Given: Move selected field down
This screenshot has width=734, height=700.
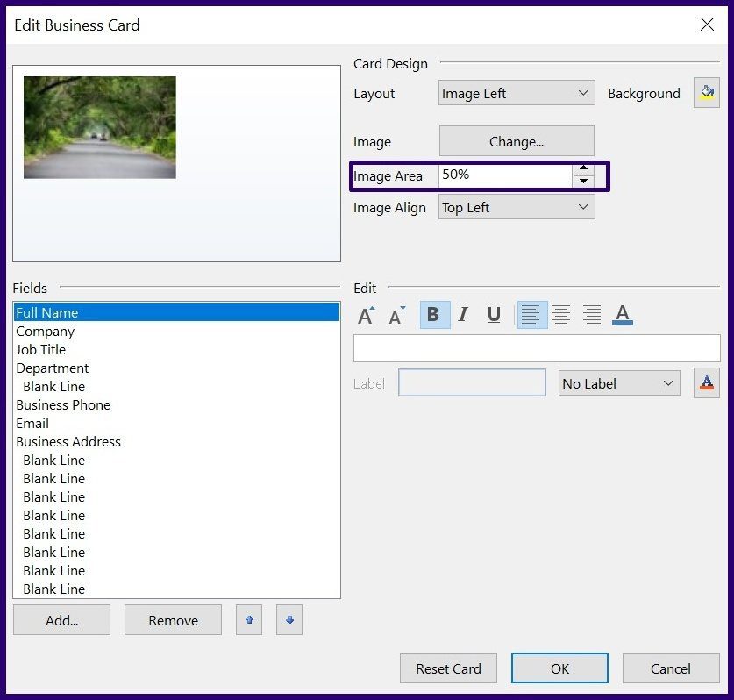Looking at the screenshot, I should [289, 620].
